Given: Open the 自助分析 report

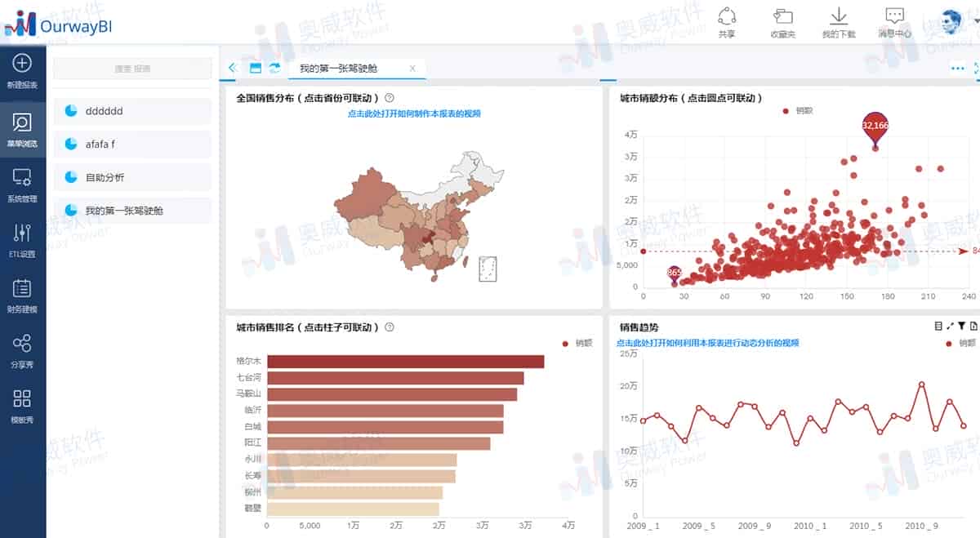Looking at the screenshot, I should 132,177.
